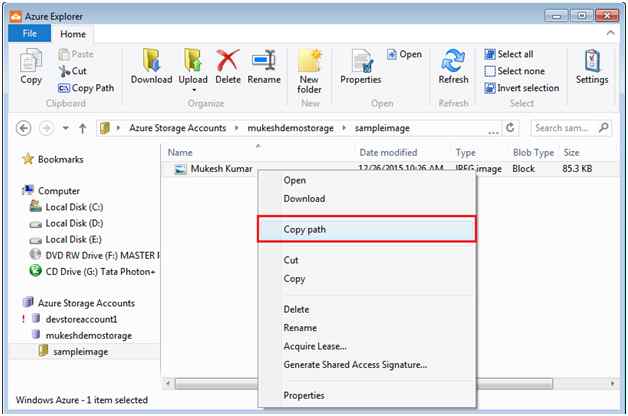Click the Download ribbon icon
The image size is (628, 416).
pos(151,66)
